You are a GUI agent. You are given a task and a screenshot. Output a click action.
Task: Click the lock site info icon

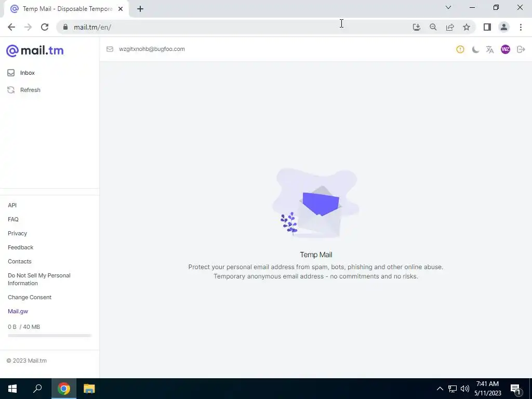(65, 27)
